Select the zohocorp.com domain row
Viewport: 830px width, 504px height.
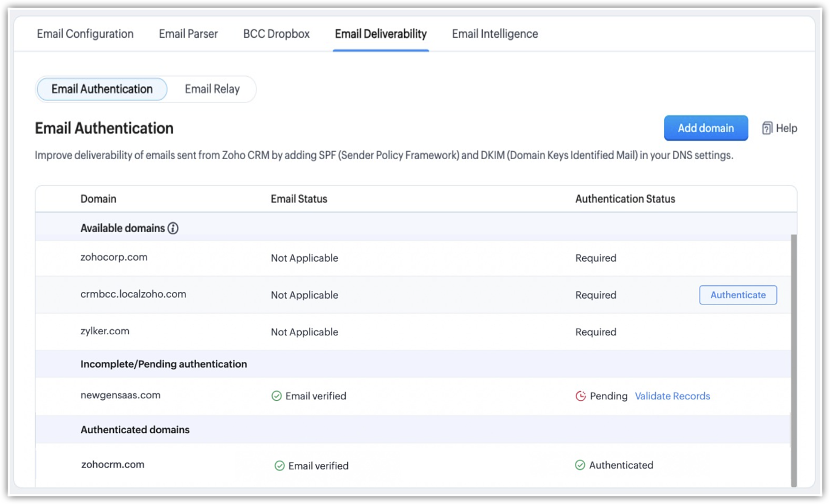pos(114,257)
